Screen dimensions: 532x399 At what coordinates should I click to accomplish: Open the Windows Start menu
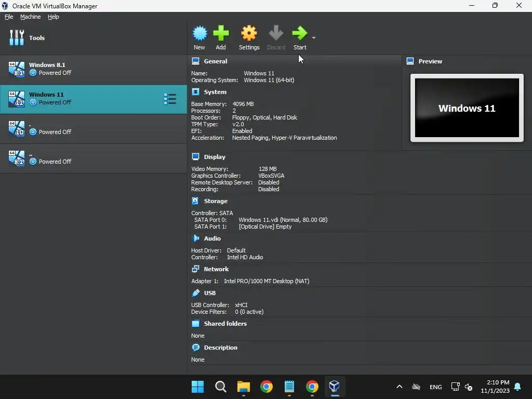197,387
